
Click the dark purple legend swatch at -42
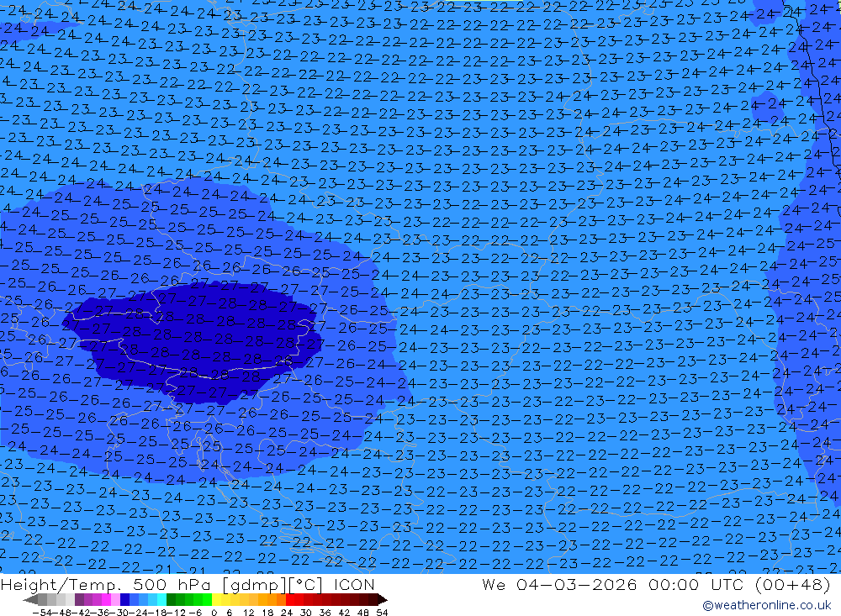pyautogui.click(x=79, y=599)
